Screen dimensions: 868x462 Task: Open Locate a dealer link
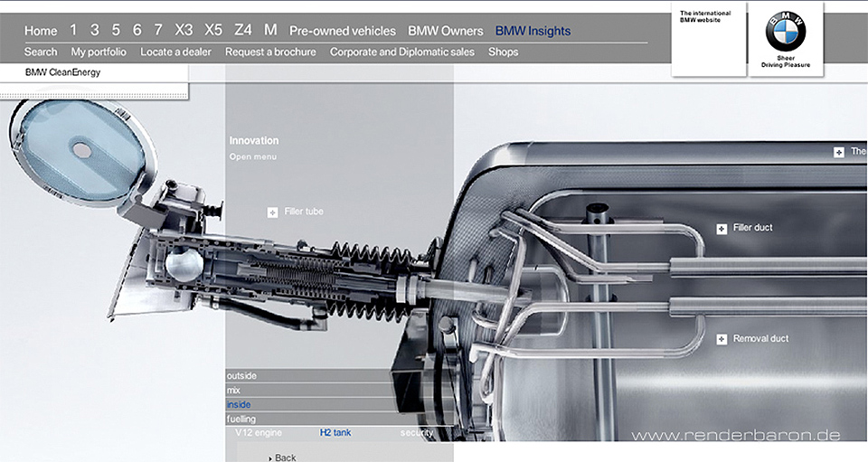(175, 52)
